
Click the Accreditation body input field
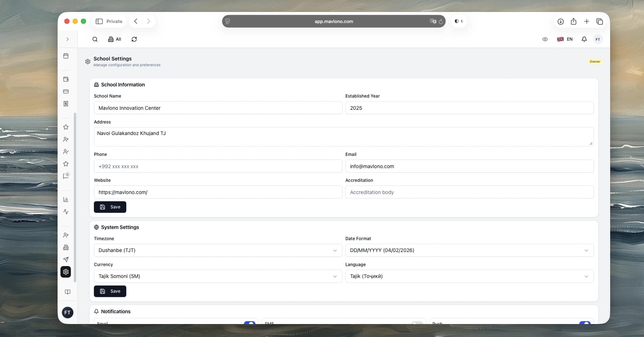pos(469,192)
